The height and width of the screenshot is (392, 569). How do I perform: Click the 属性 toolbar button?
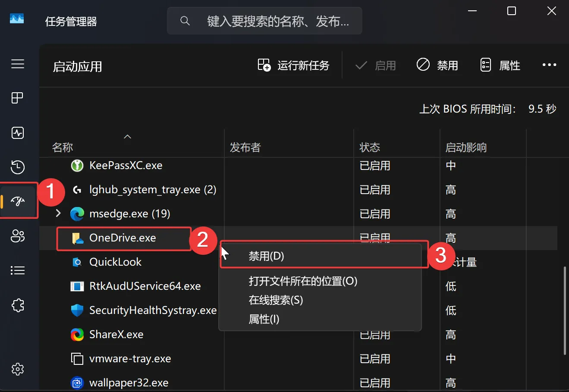500,65
